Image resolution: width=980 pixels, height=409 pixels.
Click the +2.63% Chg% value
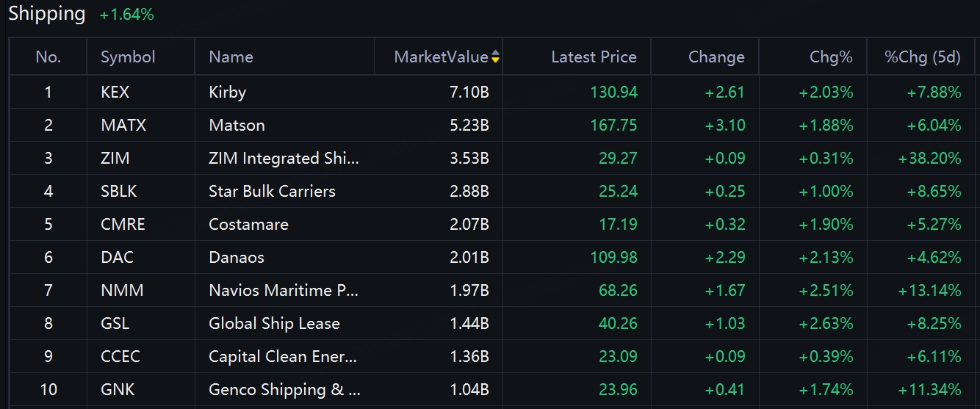(x=826, y=323)
